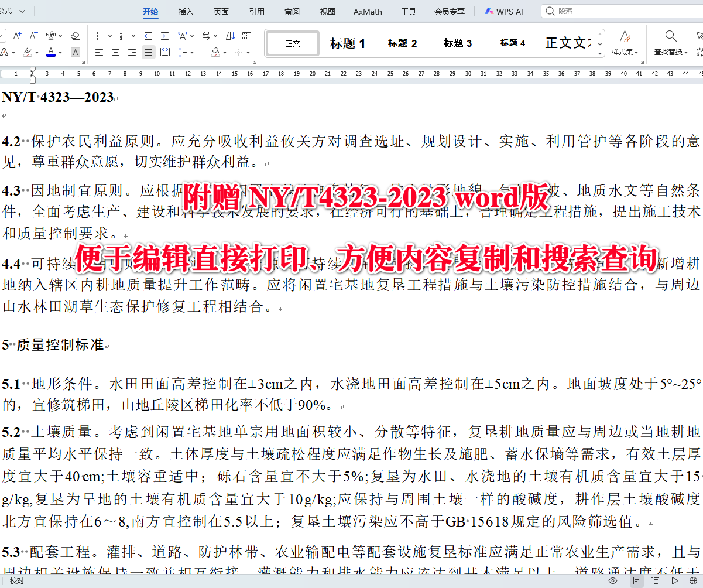The width and height of the screenshot is (703, 588).
Task: Clear formatting with the eraser icon
Action: (x=75, y=36)
